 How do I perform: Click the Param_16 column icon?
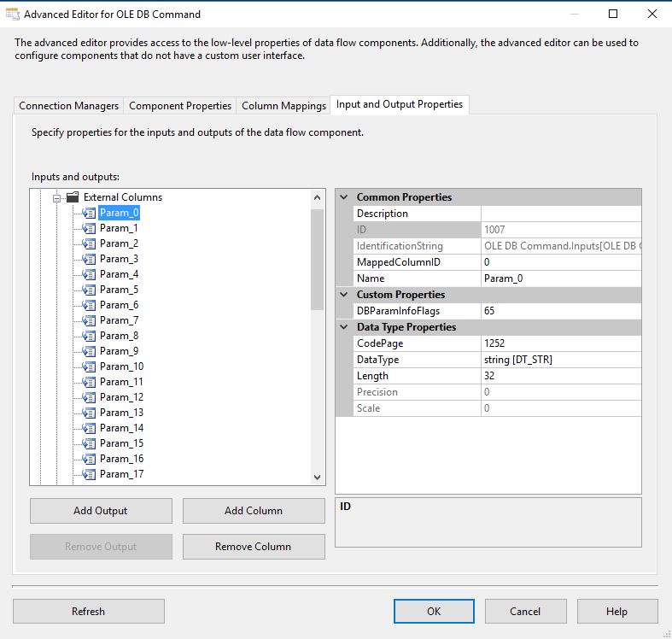click(88, 459)
